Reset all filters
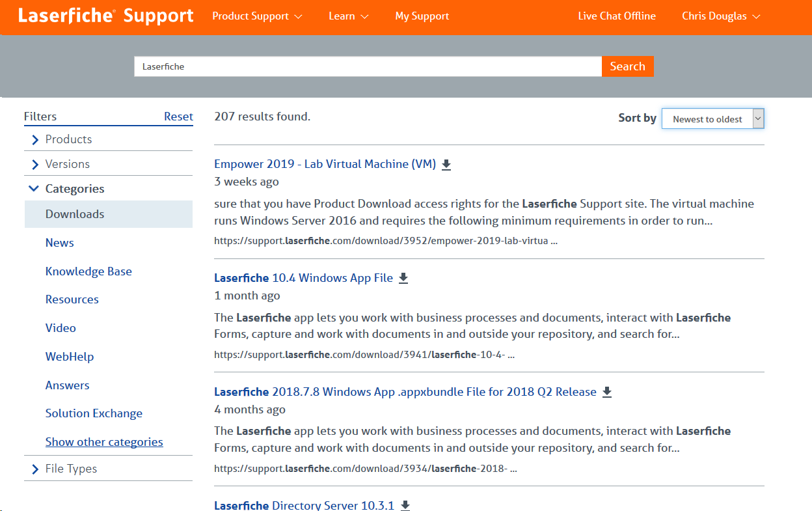This screenshot has width=812, height=511. coord(178,117)
